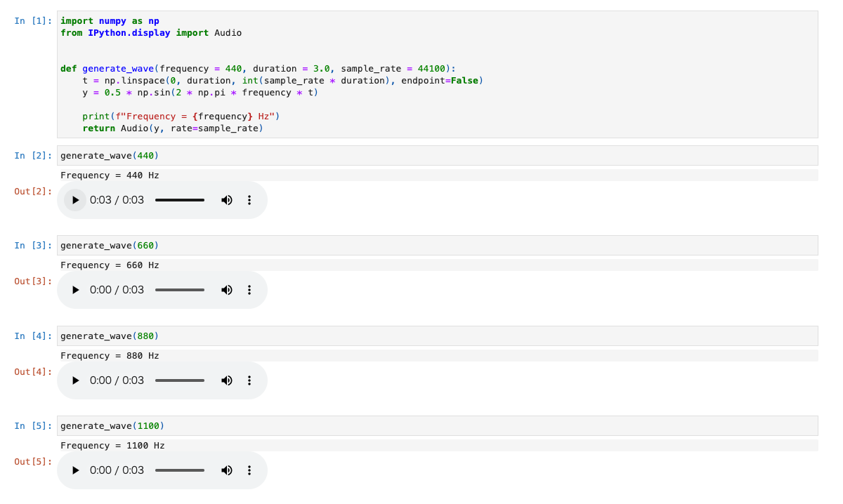Click the 0:00 / 0:03 time in Out[3]
This screenshot has height=504, width=843.
pos(117,290)
